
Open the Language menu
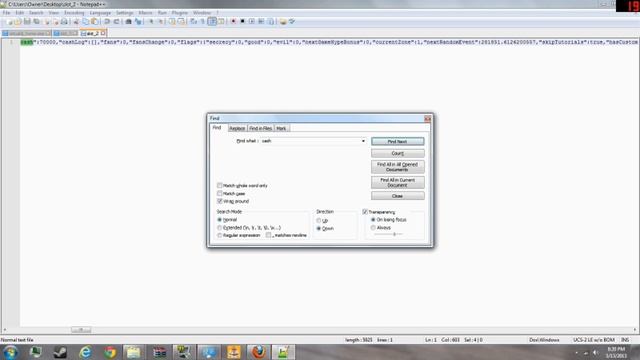point(100,13)
